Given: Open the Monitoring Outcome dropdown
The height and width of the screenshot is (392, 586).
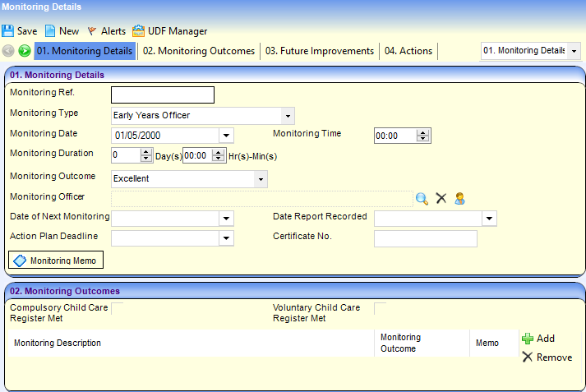Looking at the screenshot, I should tap(261, 178).
